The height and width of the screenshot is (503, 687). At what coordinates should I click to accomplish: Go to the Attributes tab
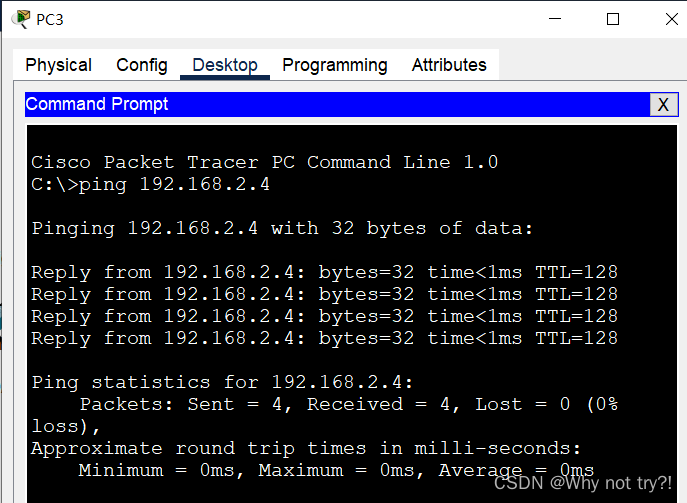[449, 65]
